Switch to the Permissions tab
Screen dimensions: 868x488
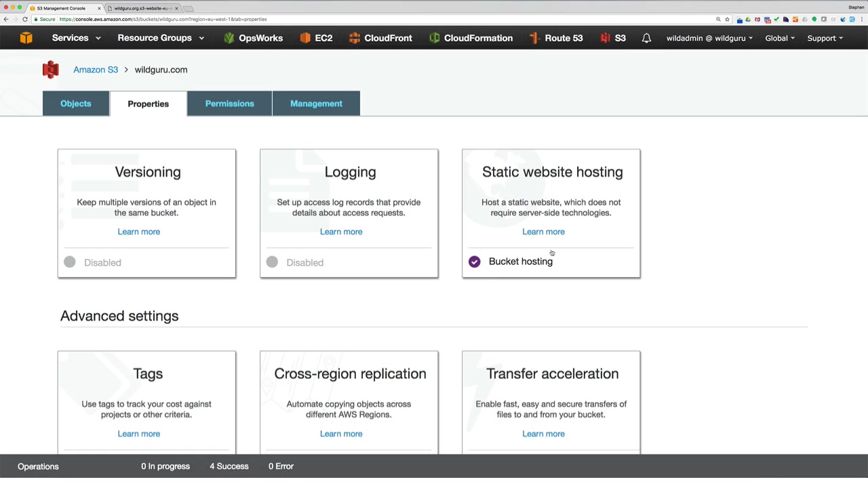click(x=230, y=104)
